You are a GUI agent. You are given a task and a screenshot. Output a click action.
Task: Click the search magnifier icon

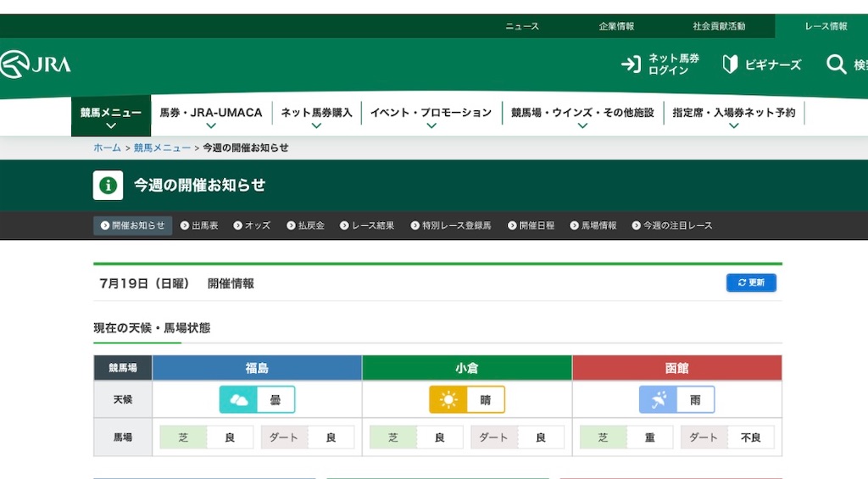tap(836, 64)
